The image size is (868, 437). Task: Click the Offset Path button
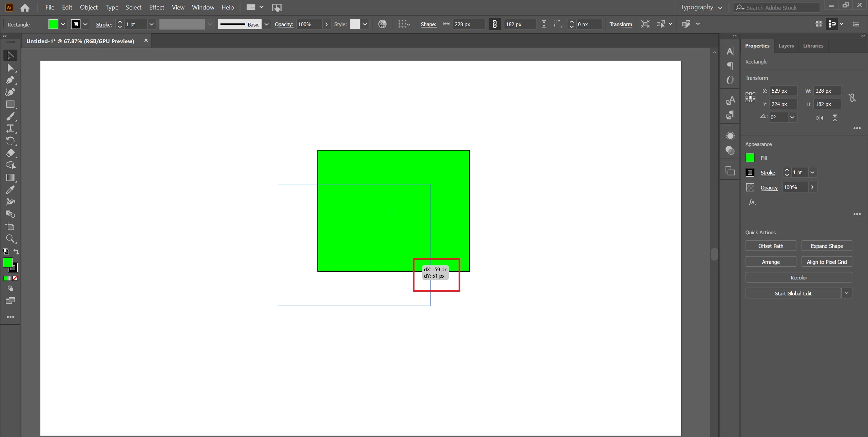(770, 246)
